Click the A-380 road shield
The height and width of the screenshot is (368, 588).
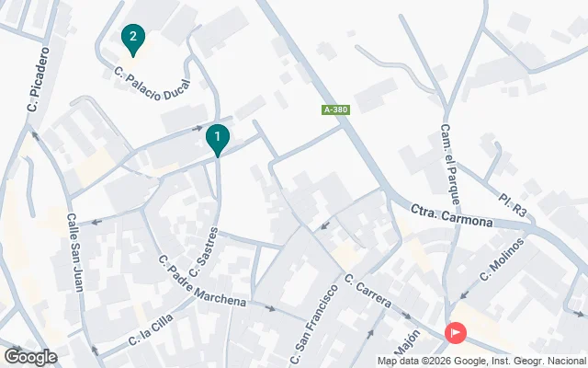335,109
